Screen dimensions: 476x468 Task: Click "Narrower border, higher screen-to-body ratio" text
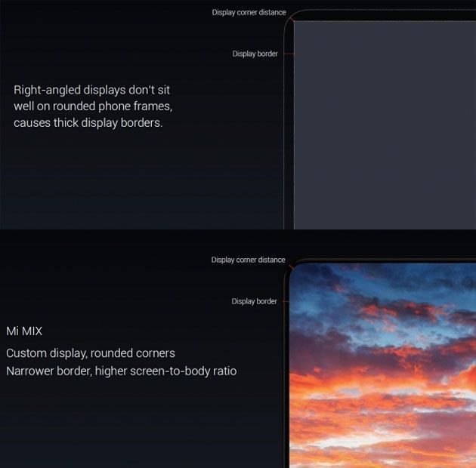[121, 371]
